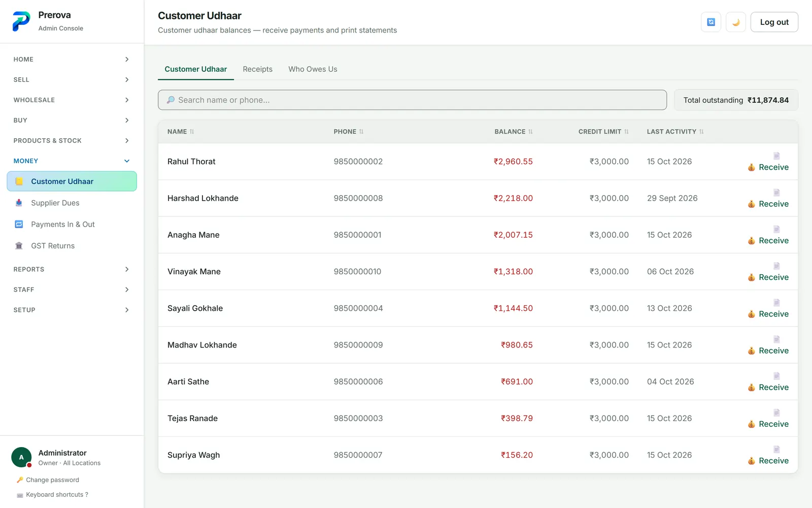Open statement document icon for Harshad Lokhande
The width and height of the screenshot is (812, 508).
776,192
